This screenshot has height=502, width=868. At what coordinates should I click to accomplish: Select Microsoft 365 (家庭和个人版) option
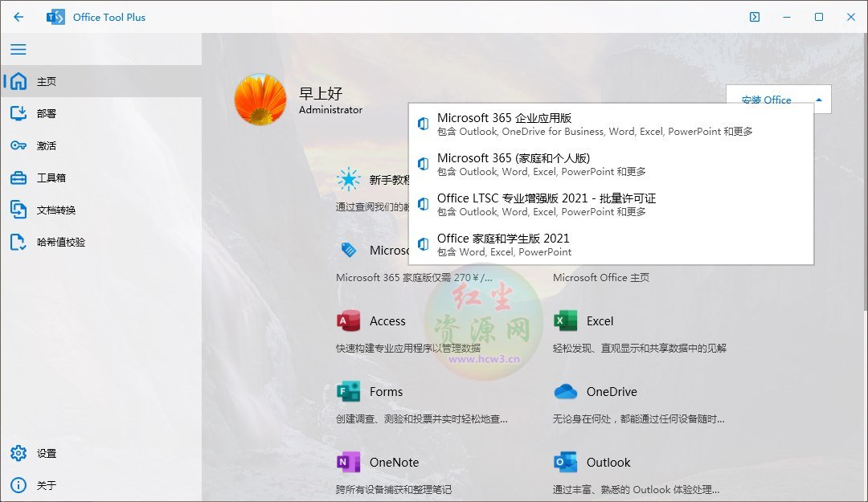point(611,164)
